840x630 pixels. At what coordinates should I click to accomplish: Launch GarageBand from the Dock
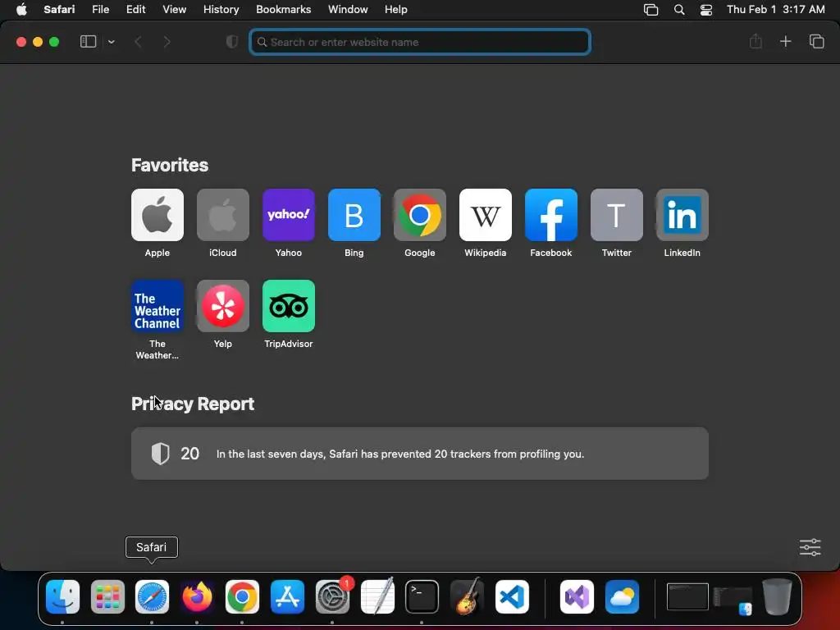coord(467,596)
